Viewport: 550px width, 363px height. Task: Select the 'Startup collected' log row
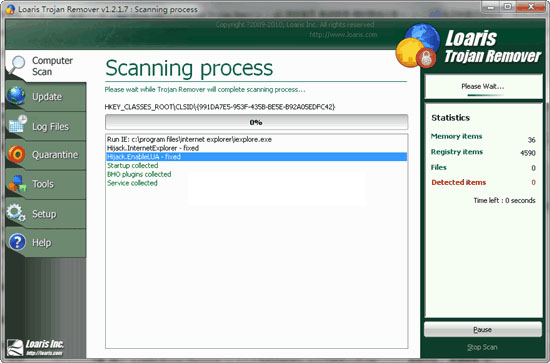pyautogui.click(x=256, y=166)
